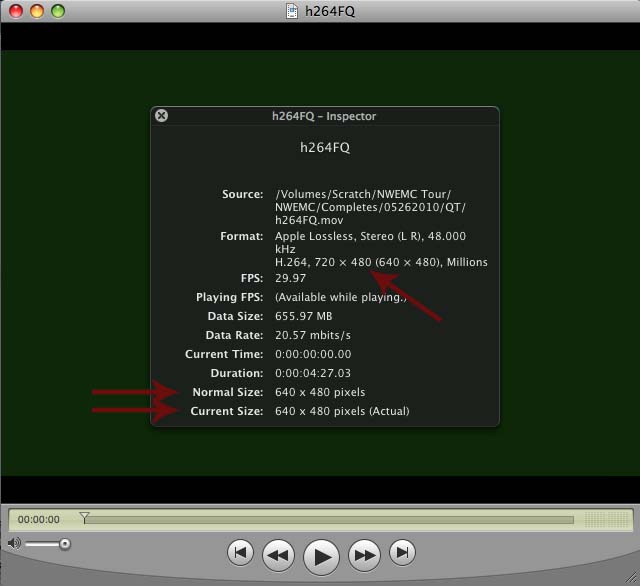The image size is (640, 586).
Task: Click the 'h264FQ – Inspector' title bar
Action: pos(324,116)
